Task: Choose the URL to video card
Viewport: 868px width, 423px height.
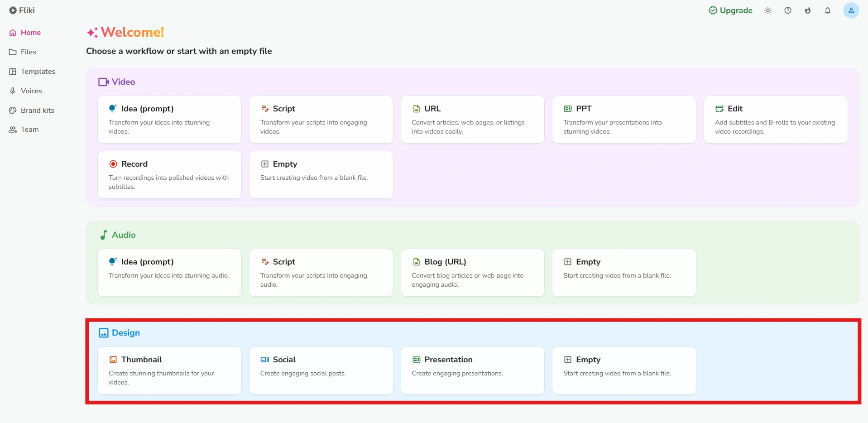Action: pyautogui.click(x=473, y=120)
